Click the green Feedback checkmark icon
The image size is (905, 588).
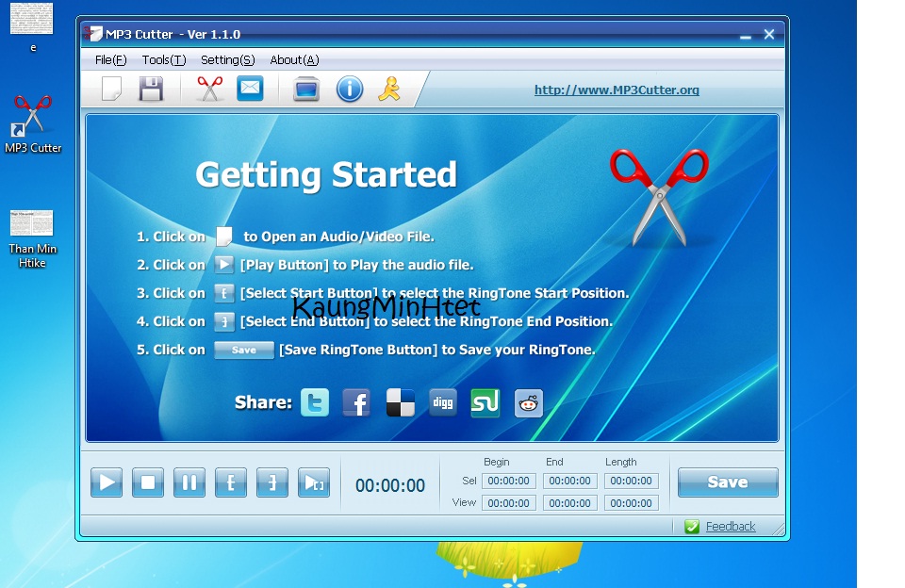pos(692,526)
